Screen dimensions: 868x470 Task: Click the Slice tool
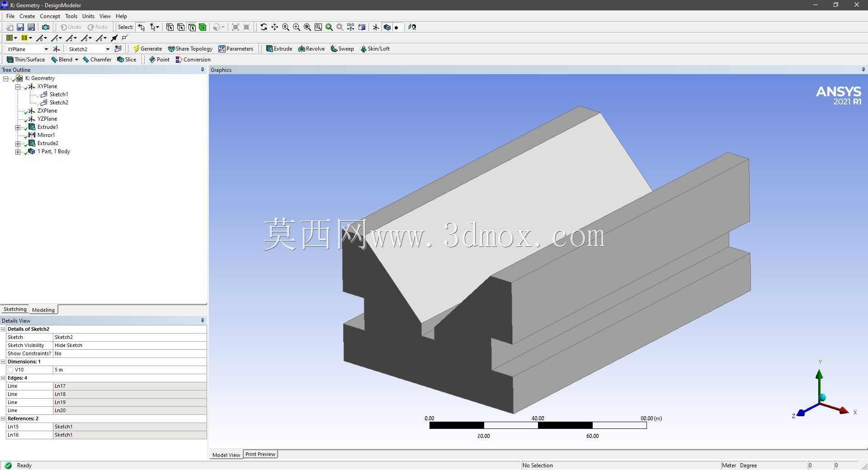pyautogui.click(x=127, y=60)
